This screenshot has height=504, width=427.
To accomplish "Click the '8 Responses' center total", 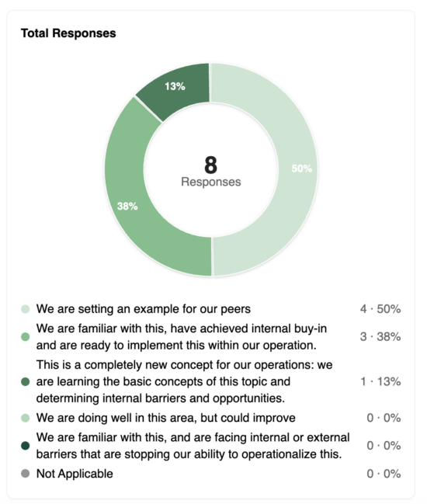I will [210, 172].
